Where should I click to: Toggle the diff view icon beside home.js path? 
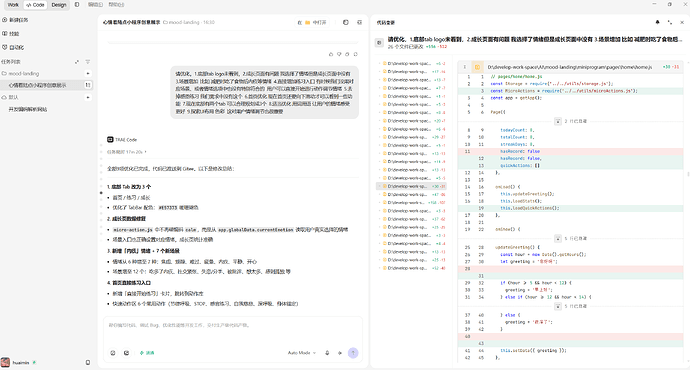click(477, 67)
